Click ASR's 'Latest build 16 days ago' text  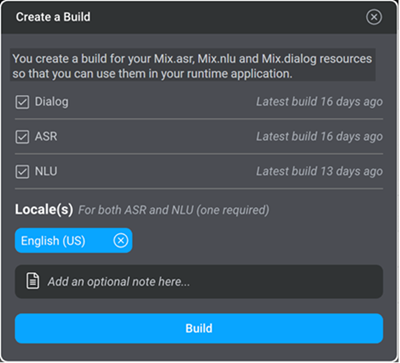click(x=319, y=137)
